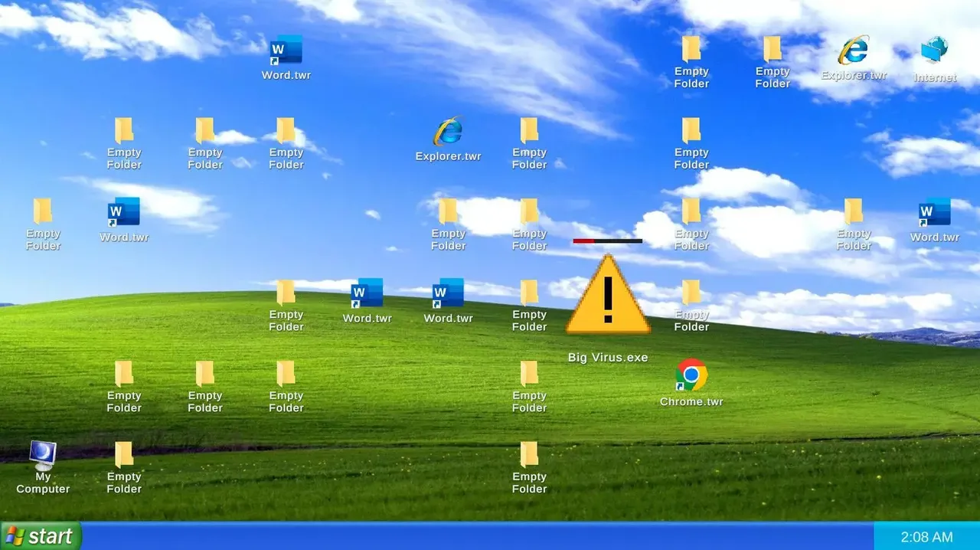Select the Empty Folder directly above Chrome.twr

click(x=691, y=305)
